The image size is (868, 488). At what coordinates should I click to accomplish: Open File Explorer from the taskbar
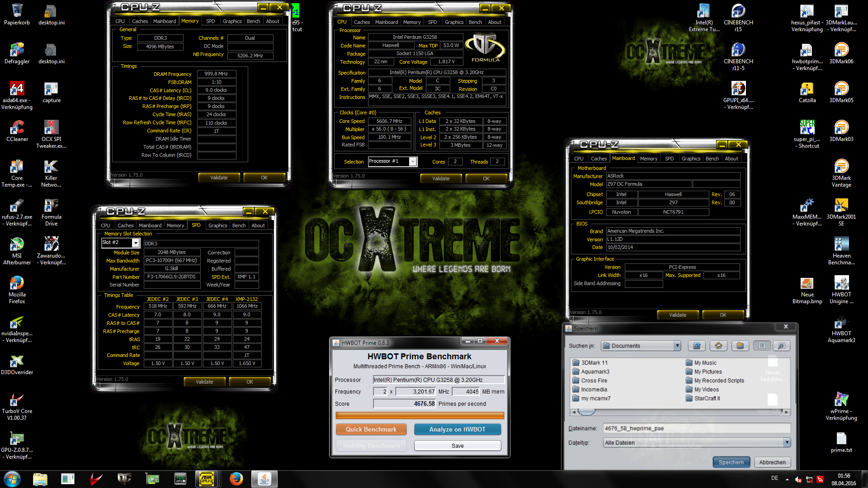(x=40, y=479)
